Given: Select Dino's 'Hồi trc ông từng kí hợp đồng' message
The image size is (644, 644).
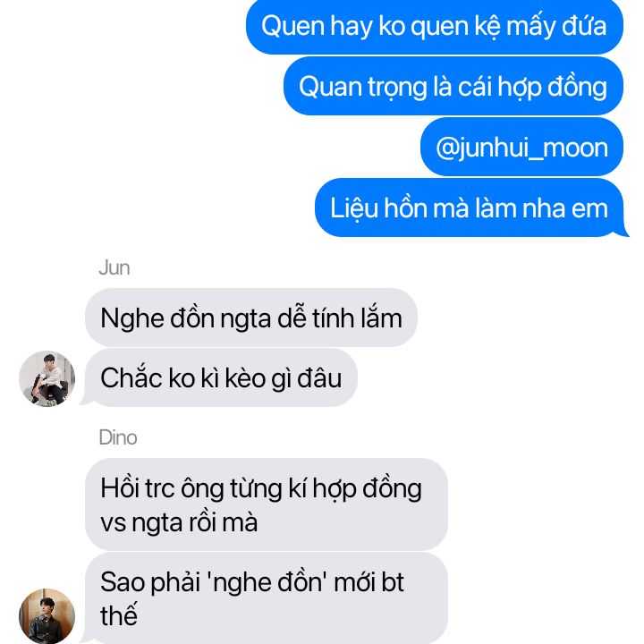Looking at the screenshot, I should click(267, 504).
